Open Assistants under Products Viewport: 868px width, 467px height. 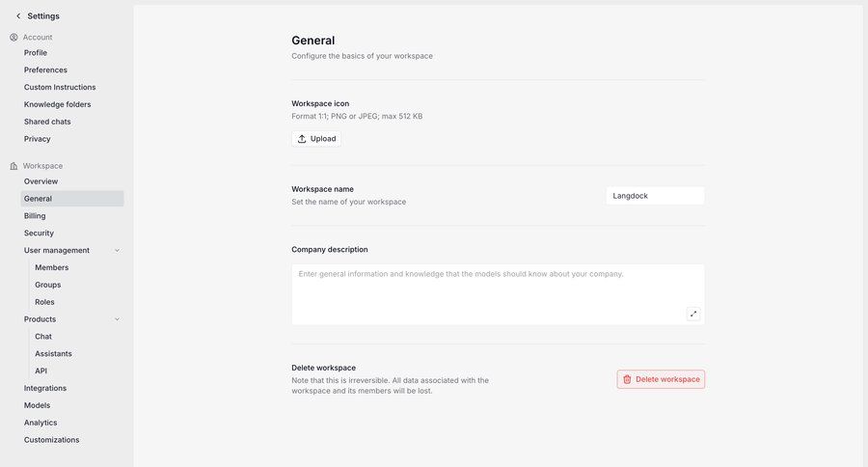tap(54, 353)
